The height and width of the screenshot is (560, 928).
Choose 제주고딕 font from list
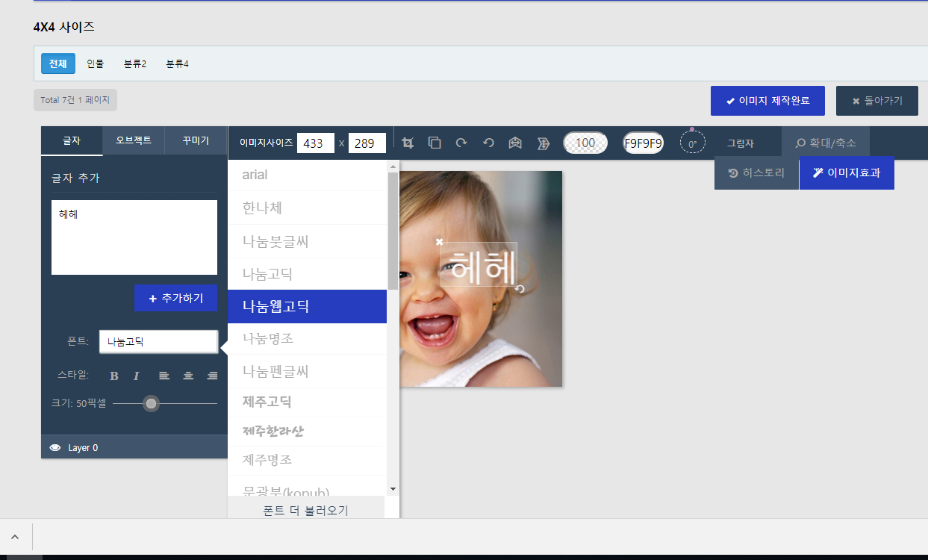click(x=307, y=402)
